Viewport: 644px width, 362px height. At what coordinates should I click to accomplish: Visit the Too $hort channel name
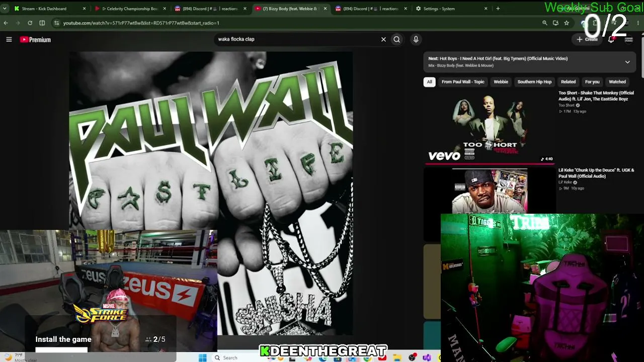(x=567, y=105)
